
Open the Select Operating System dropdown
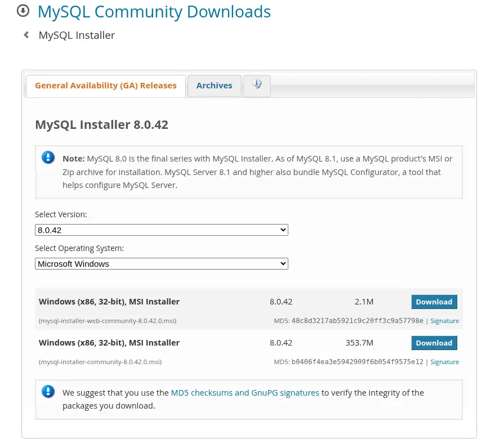pyautogui.click(x=162, y=263)
